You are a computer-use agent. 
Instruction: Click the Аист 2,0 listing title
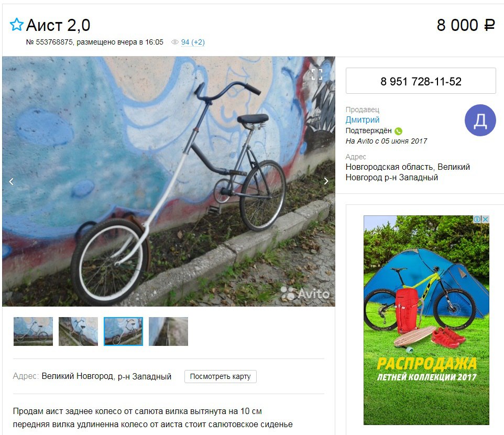(x=58, y=25)
